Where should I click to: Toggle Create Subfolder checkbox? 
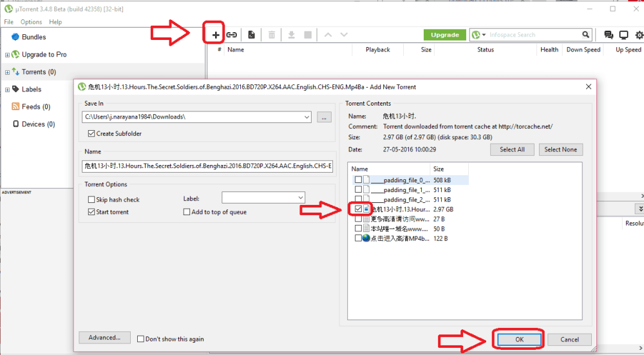tap(91, 133)
